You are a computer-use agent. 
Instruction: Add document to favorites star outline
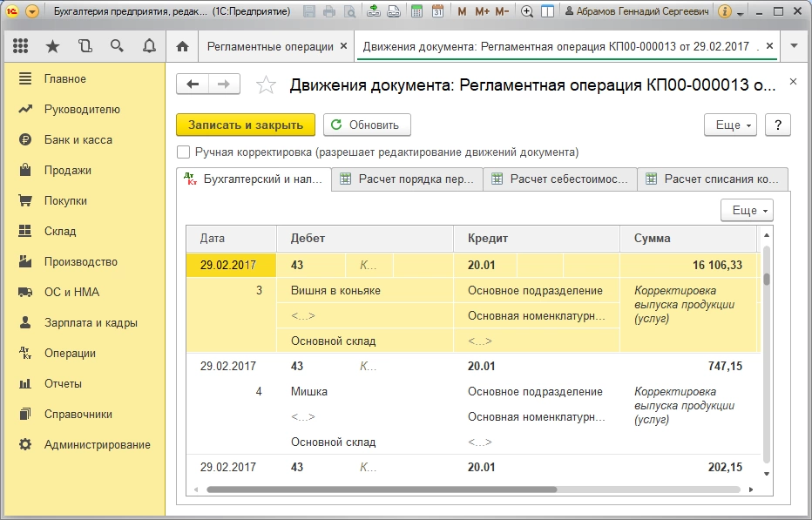[266, 84]
